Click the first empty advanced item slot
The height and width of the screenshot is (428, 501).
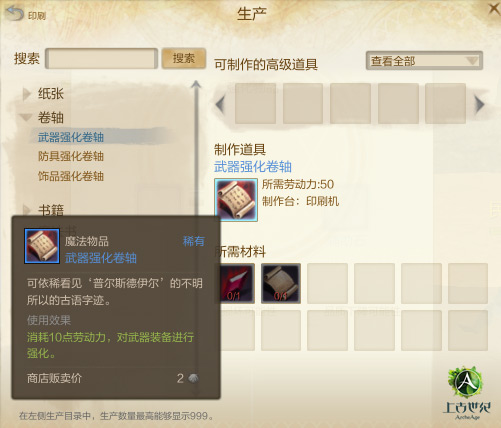[x=255, y=104]
